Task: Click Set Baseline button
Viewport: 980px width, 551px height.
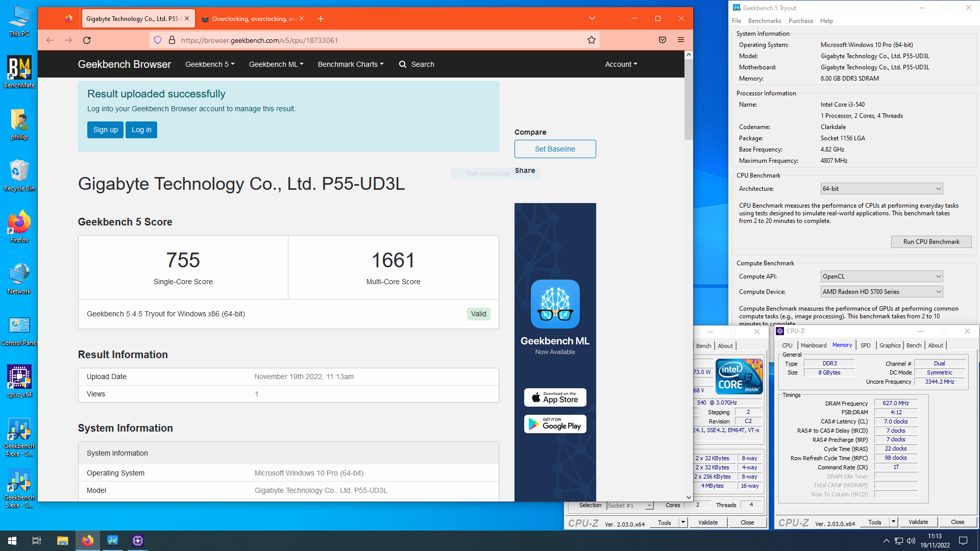Action: point(555,149)
